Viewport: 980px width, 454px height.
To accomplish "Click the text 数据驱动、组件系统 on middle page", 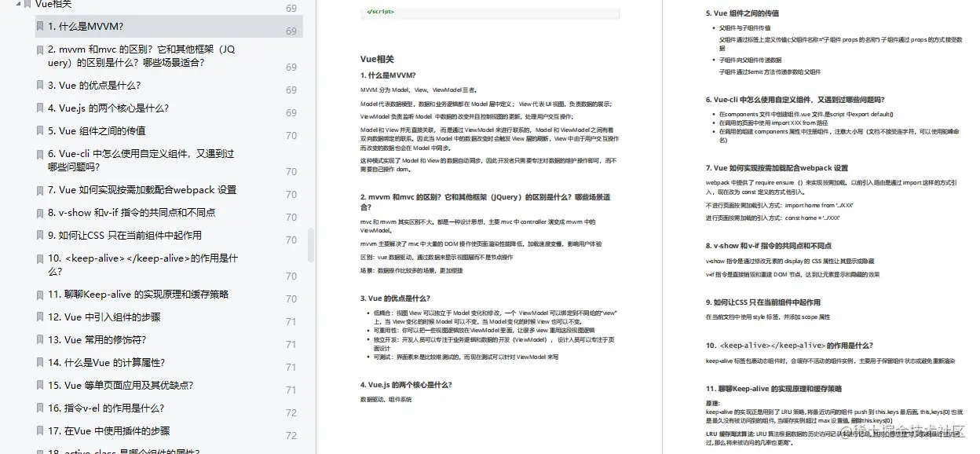I will pos(386,399).
